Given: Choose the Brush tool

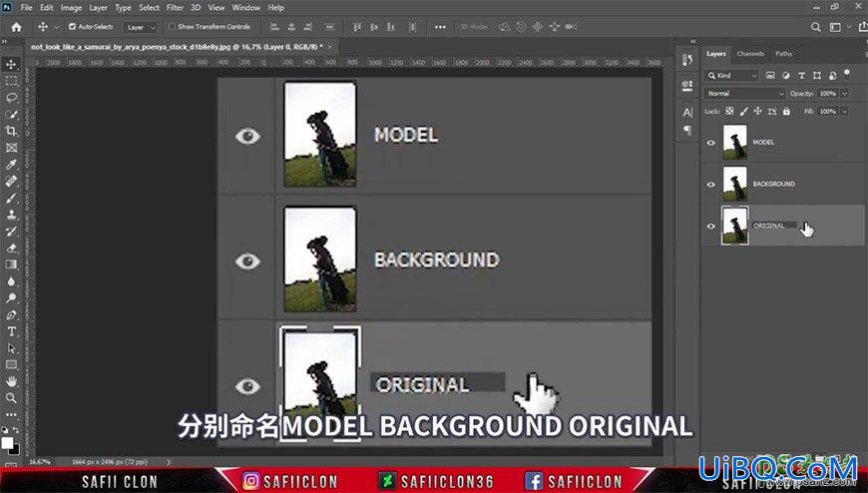Looking at the screenshot, I should point(11,198).
